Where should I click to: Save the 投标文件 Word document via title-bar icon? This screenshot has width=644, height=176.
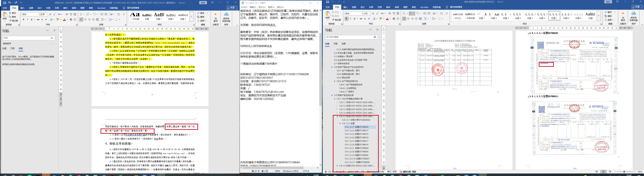pyautogui.click(x=327, y=2)
